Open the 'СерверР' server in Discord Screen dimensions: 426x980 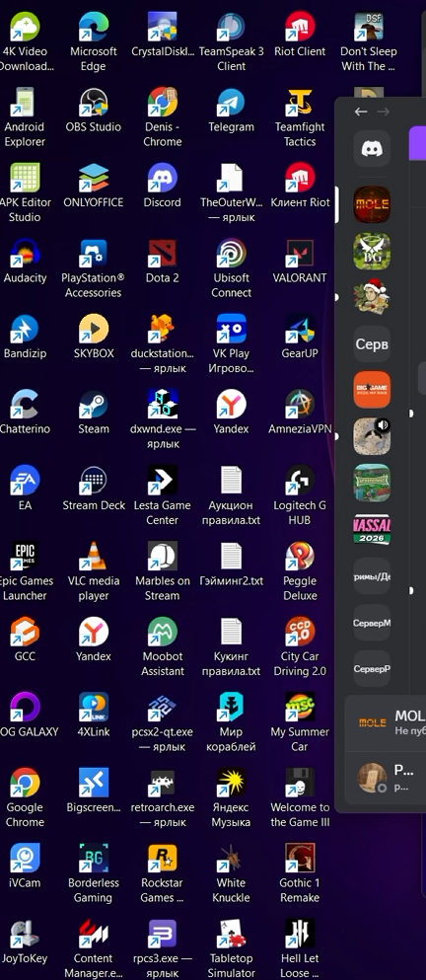point(372,669)
